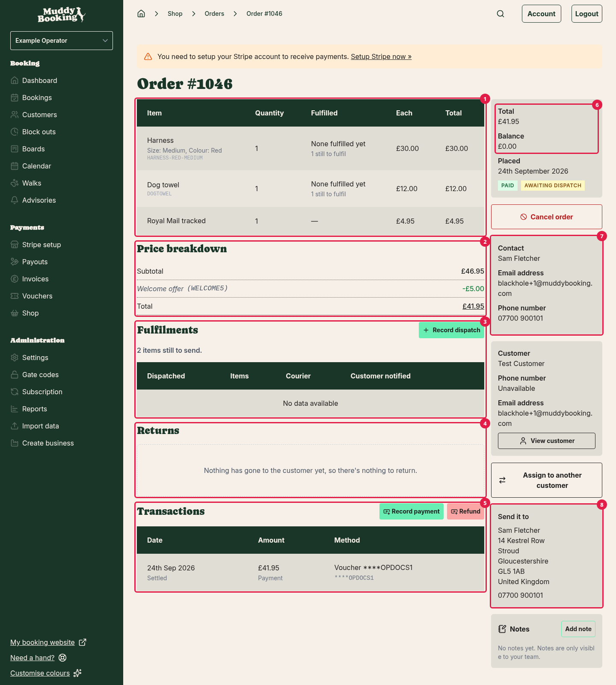Click the -£5.00 discount amount
Image resolution: width=616 pixels, height=685 pixels.
coord(473,289)
